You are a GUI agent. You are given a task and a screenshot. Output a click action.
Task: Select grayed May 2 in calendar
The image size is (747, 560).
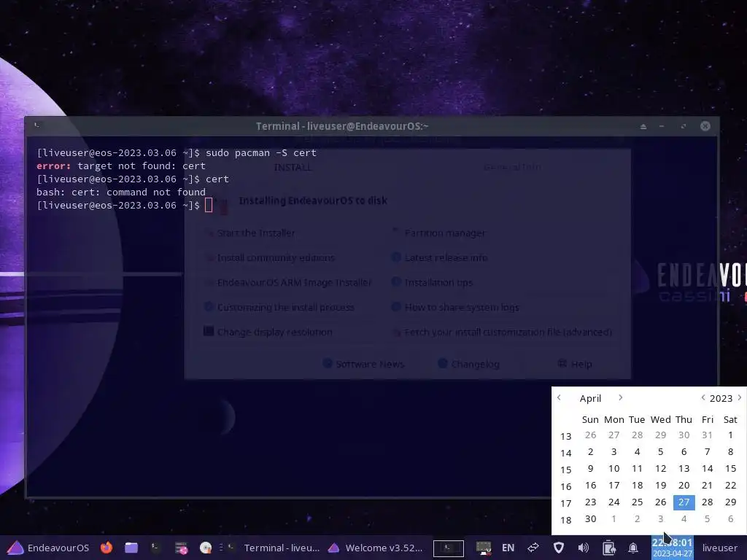pyautogui.click(x=638, y=518)
